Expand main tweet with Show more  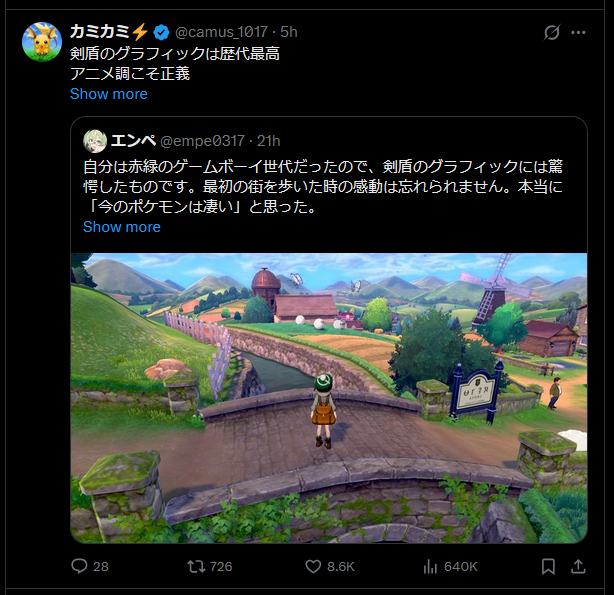point(108,94)
